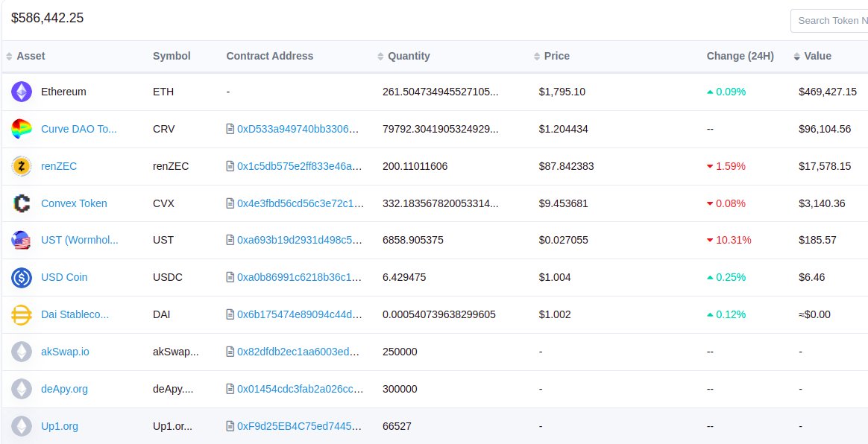The height and width of the screenshot is (444, 868).
Task: Click the renZEC quantity 200.11011606
Action: click(x=415, y=166)
